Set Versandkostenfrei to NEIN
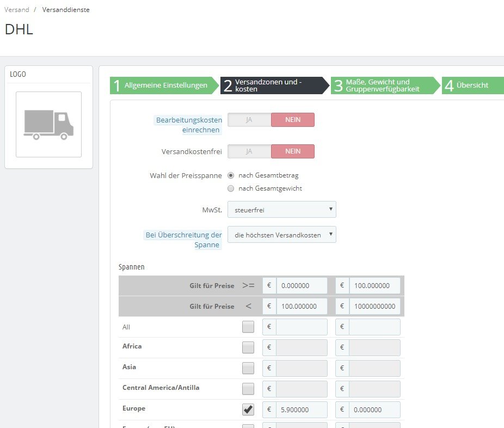 (x=293, y=151)
